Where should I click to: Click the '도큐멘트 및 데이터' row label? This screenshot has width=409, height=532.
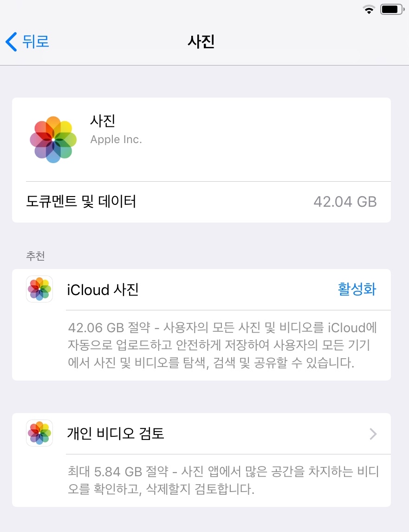click(81, 202)
